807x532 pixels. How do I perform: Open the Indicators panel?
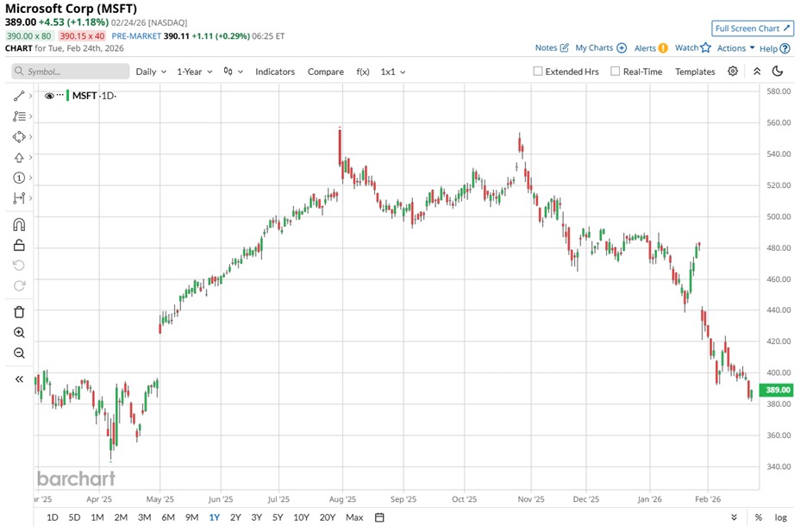coord(275,72)
